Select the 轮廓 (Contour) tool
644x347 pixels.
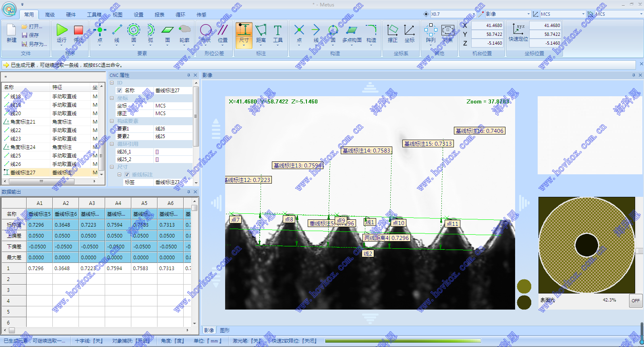[184, 31]
